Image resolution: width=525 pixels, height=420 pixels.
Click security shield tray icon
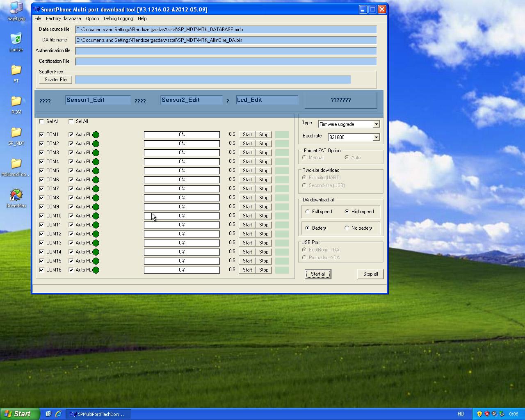[479, 414]
